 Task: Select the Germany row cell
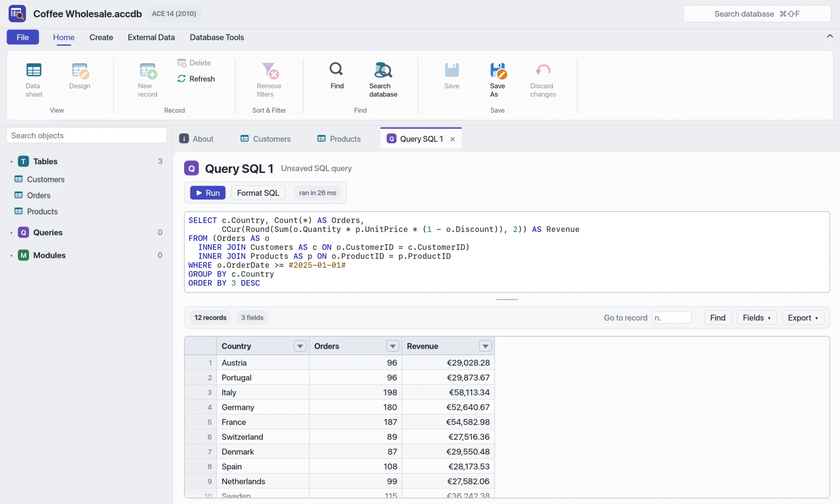coord(262,407)
